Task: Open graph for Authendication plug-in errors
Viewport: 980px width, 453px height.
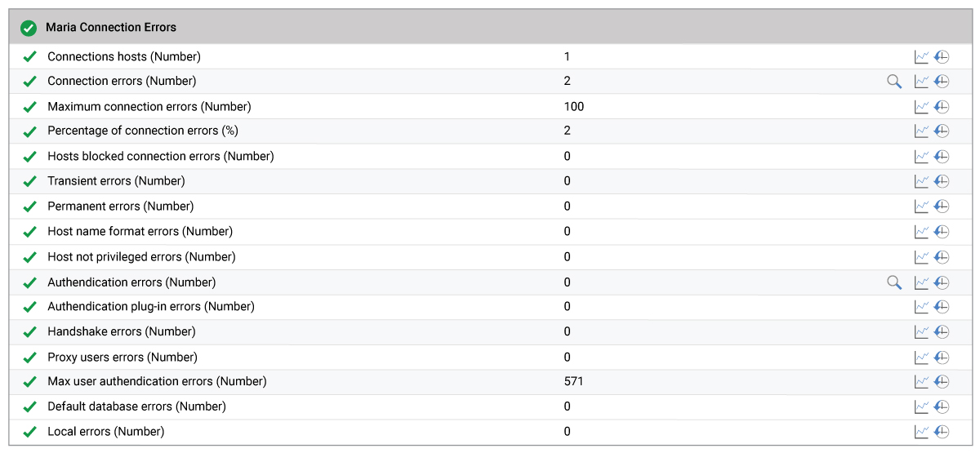Action: tap(921, 307)
